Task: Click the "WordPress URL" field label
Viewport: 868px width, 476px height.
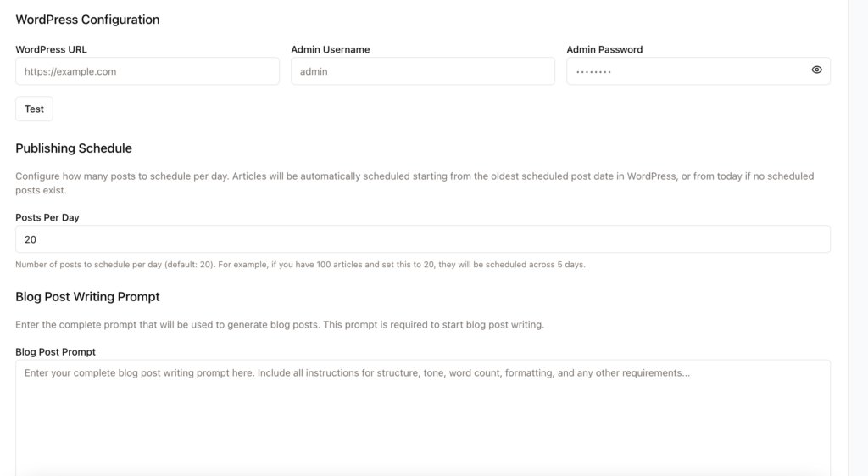Action: click(52, 49)
